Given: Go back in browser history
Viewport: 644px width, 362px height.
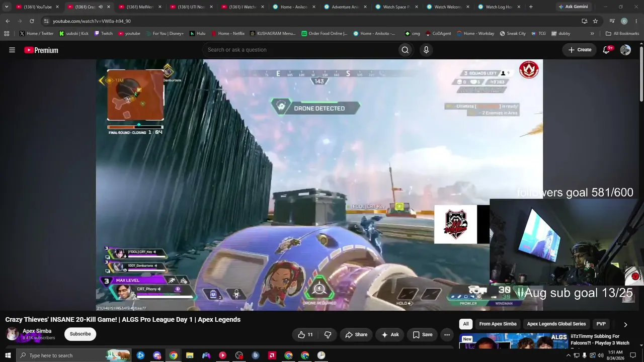Looking at the screenshot, I should [8, 21].
